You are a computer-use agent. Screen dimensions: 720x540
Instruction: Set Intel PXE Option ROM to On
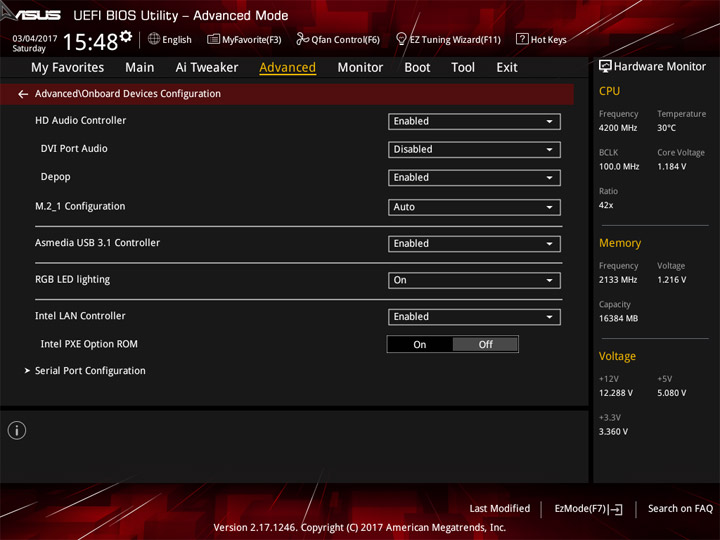(x=420, y=344)
